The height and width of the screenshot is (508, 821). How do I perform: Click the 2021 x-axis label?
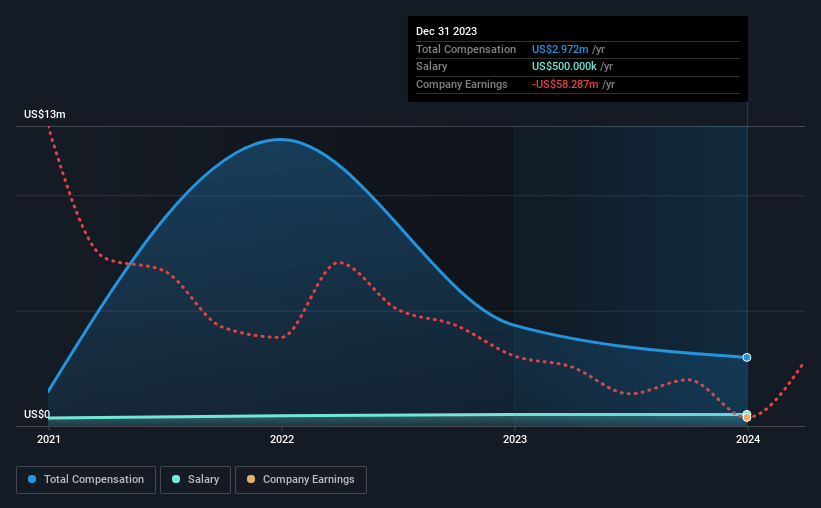click(x=49, y=439)
